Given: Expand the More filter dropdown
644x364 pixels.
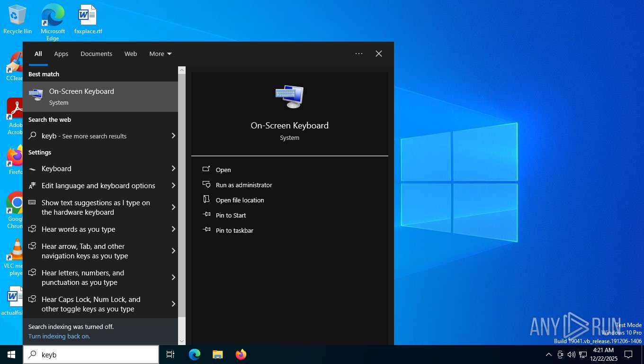Looking at the screenshot, I should click(160, 54).
